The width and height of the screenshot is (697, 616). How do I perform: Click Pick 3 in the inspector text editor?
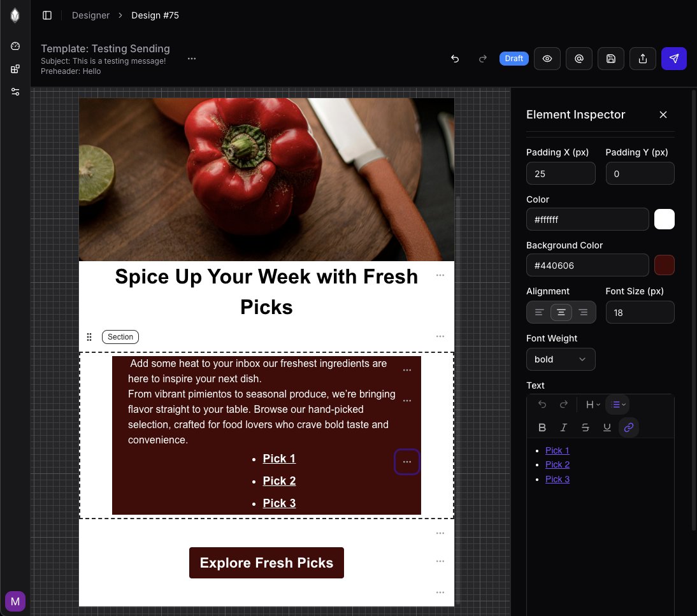pyautogui.click(x=557, y=479)
